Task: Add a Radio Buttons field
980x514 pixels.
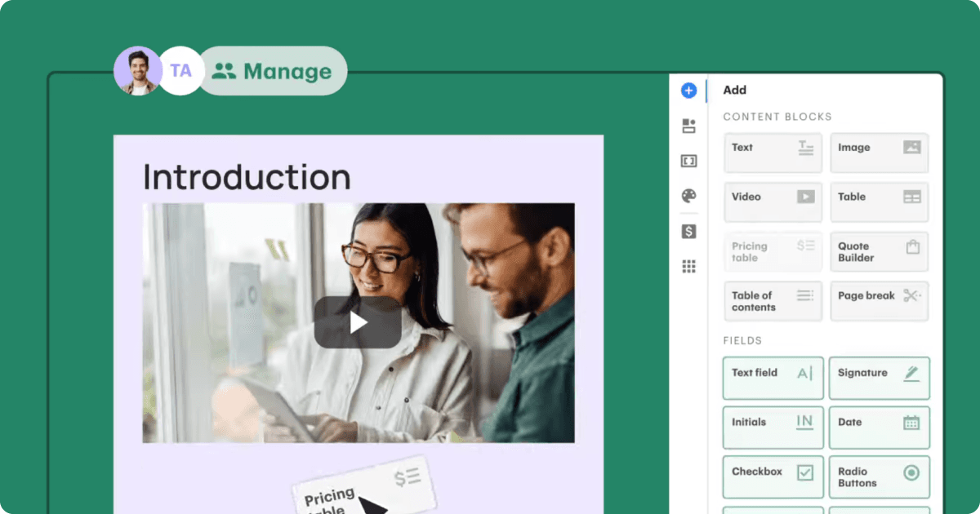Action: tap(879, 476)
